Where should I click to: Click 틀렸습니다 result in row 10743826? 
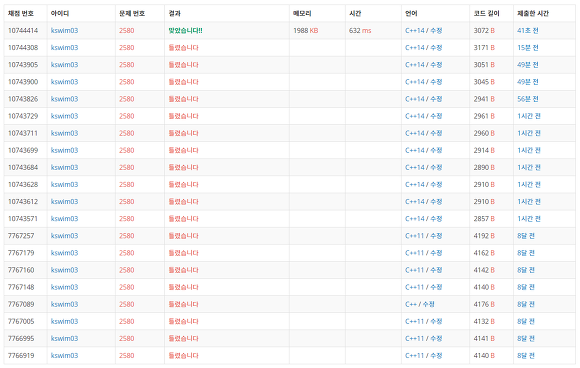point(183,99)
